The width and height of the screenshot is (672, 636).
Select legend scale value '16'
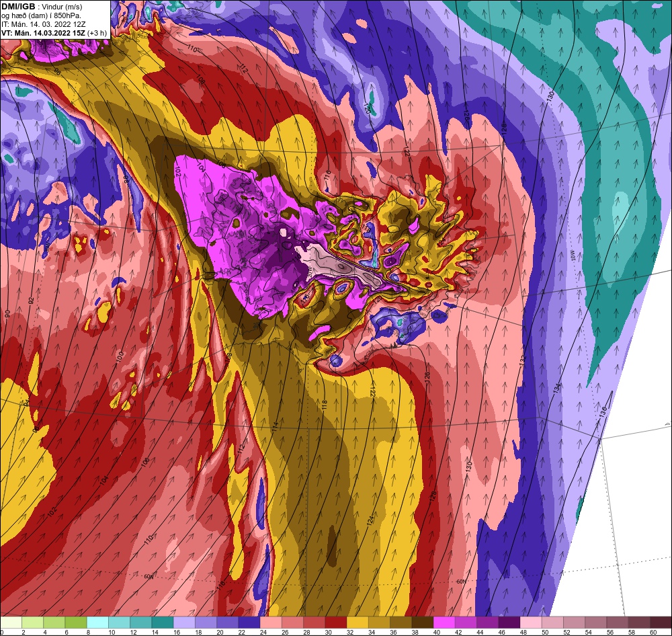[x=177, y=632]
